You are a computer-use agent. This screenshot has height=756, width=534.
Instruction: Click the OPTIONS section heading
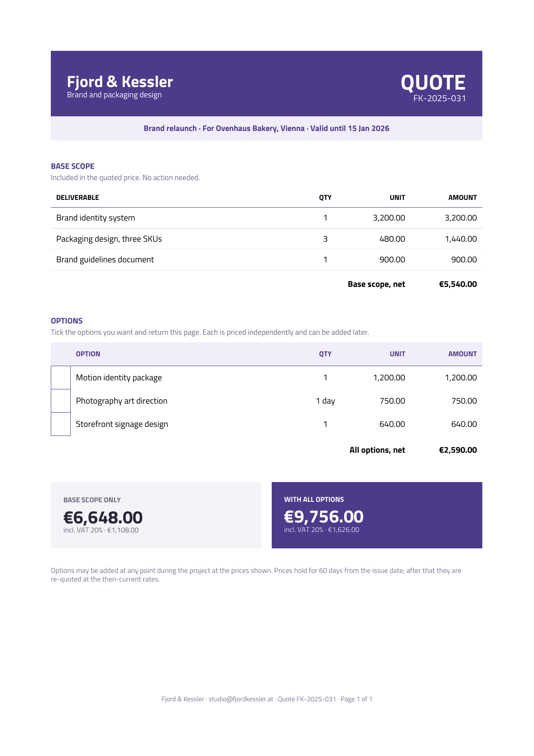tap(67, 321)
